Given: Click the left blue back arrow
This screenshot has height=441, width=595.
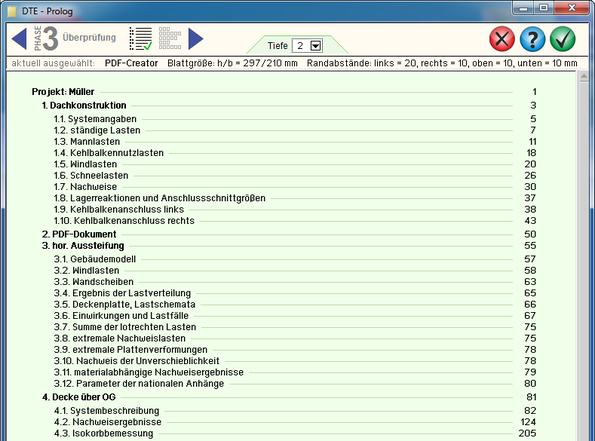Looking at the screenshot, I should tap(19, 39).
